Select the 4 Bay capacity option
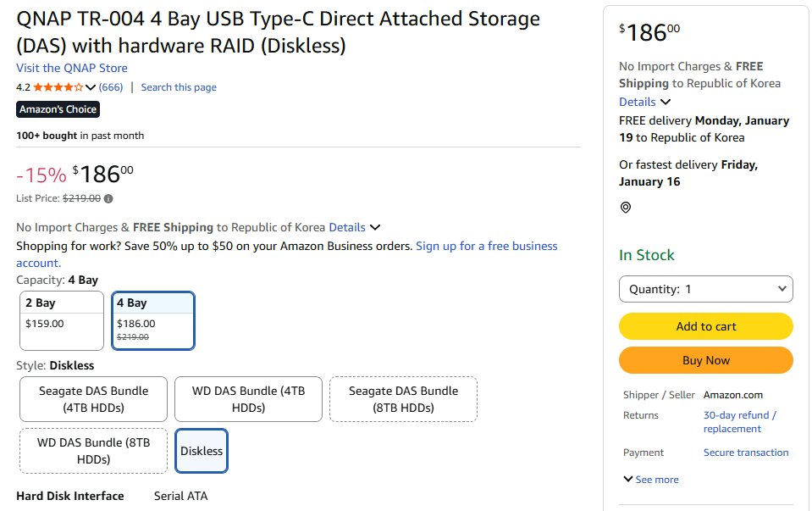 (x=153, y=320)
